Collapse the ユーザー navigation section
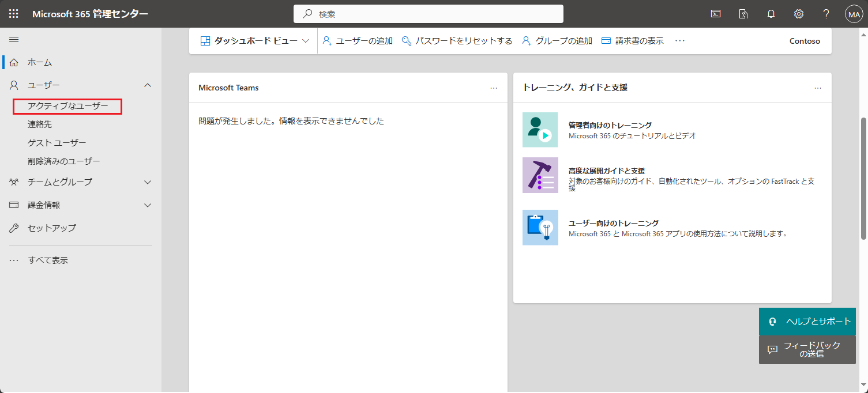 [x=148, y=85]
